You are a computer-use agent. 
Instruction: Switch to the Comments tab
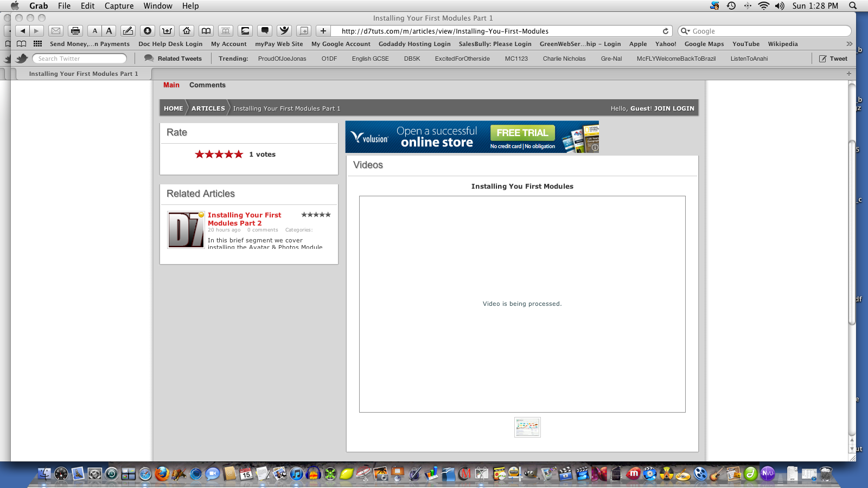click(x=207, y=85)
